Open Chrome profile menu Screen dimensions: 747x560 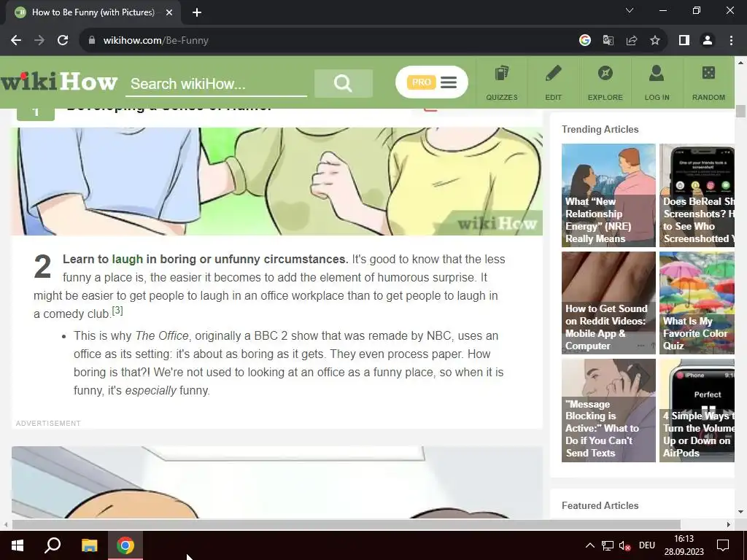[708, 41]
